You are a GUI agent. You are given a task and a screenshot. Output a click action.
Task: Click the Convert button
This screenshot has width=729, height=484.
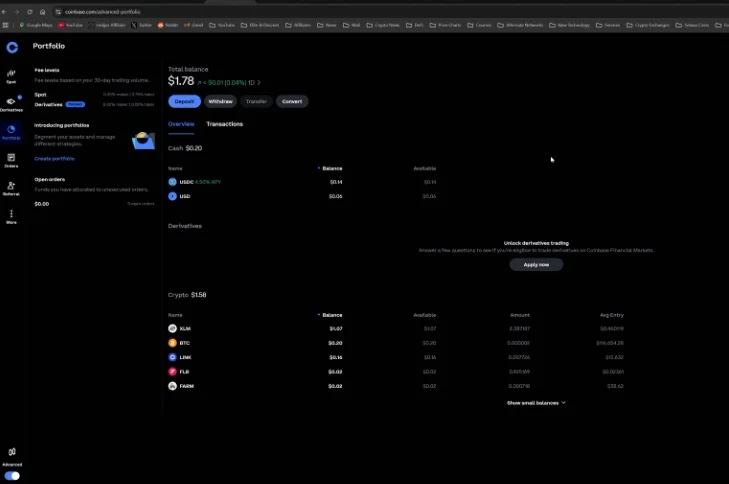coord(292,101)
